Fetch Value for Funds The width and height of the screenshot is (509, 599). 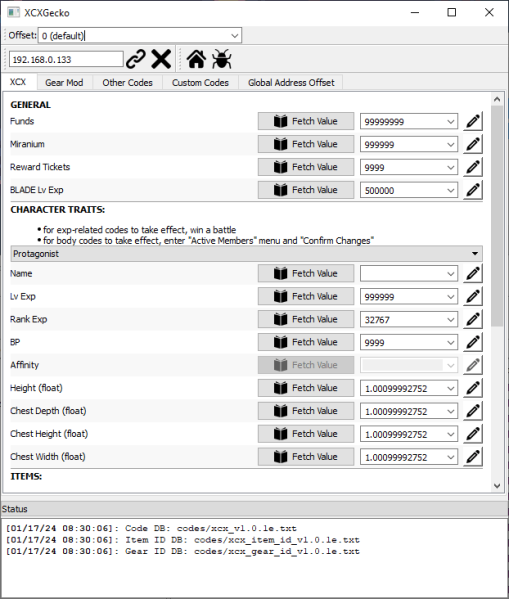[306, 121]
